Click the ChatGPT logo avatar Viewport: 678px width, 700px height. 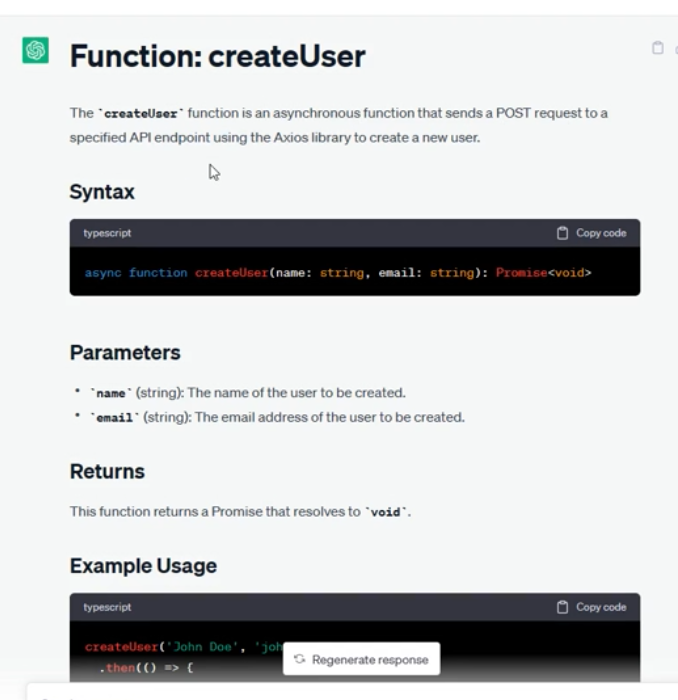tap(36, 50)
